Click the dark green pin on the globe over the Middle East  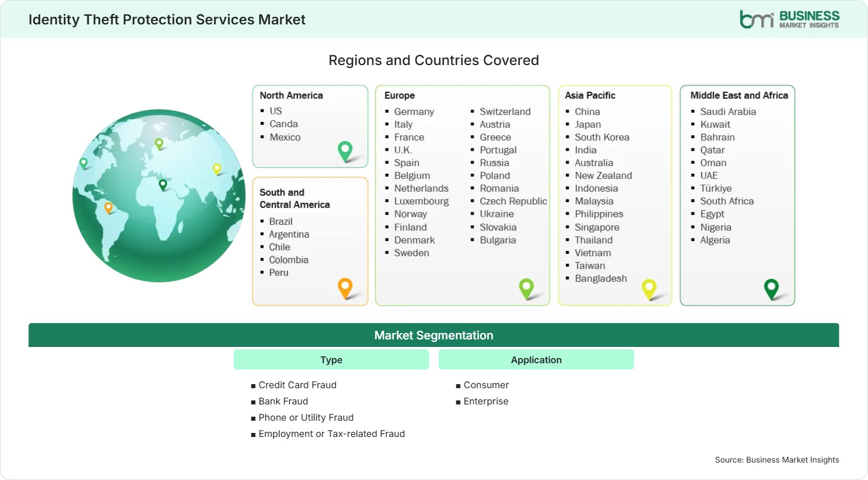[163, 185]
